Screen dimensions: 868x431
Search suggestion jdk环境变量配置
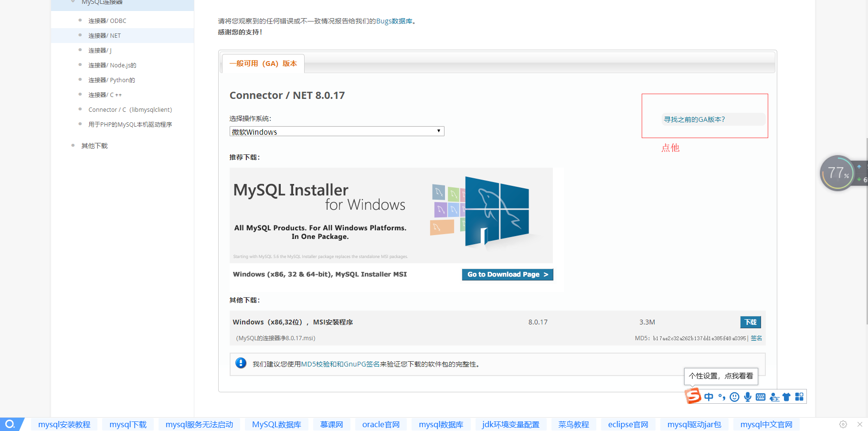510,424
